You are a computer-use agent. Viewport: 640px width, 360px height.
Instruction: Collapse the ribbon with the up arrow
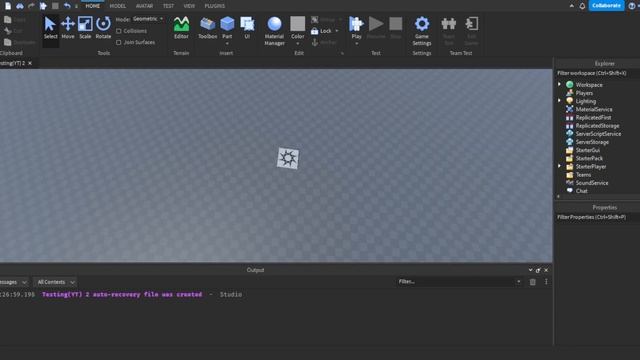tap(571, 6)
